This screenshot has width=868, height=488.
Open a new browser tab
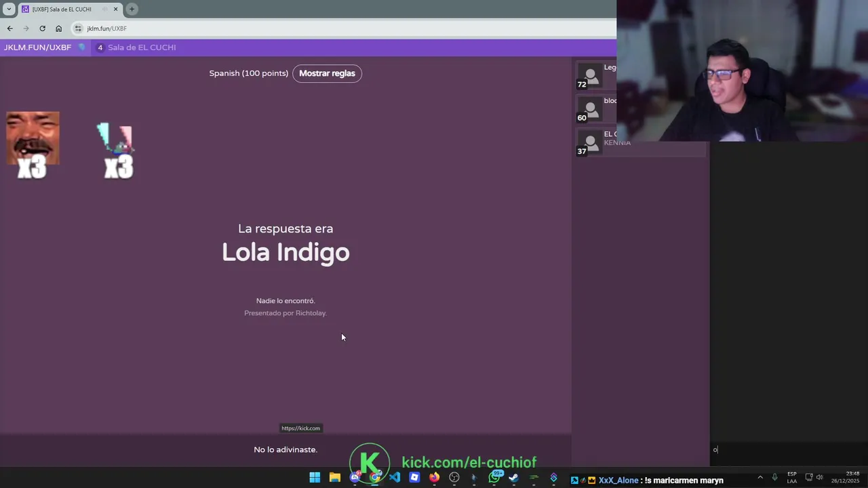coord(132,9)
